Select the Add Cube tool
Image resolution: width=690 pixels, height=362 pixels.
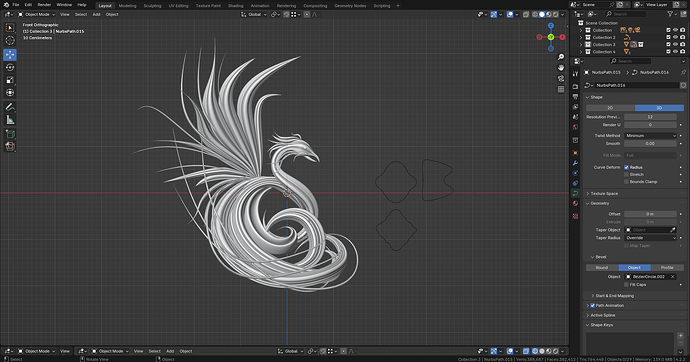click(10, 134)
